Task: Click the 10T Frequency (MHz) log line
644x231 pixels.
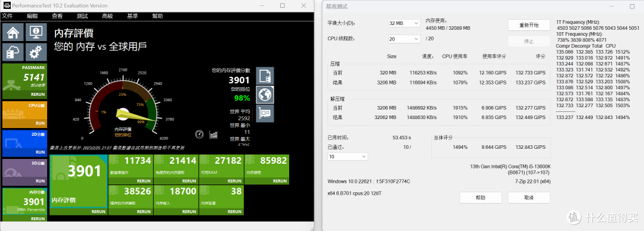Action: tap(579, 34)
